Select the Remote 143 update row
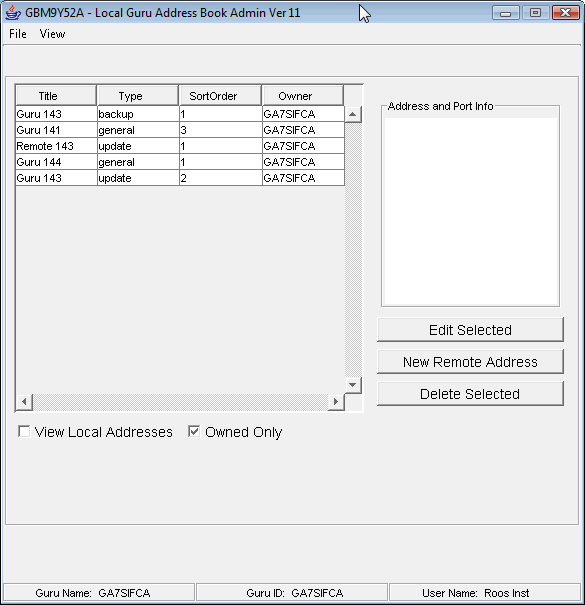Screen dimensions: 585x605 [180, 146]
